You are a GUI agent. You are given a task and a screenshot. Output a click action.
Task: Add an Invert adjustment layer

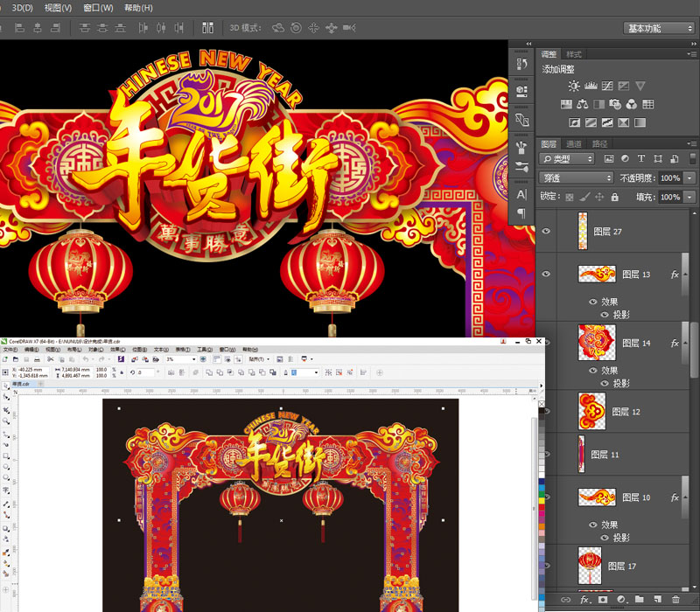coord(574,122)
